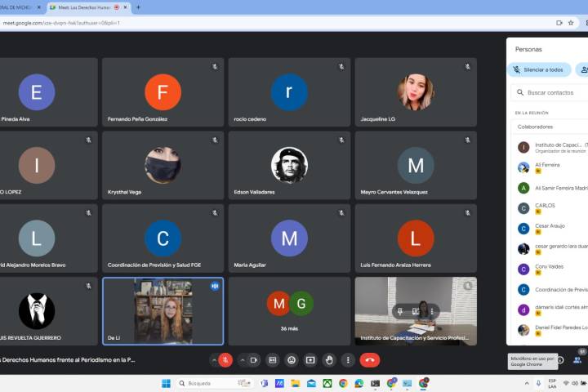Unmute the microphone
This screenshot has height=392, width=588.
click(225, 359)
